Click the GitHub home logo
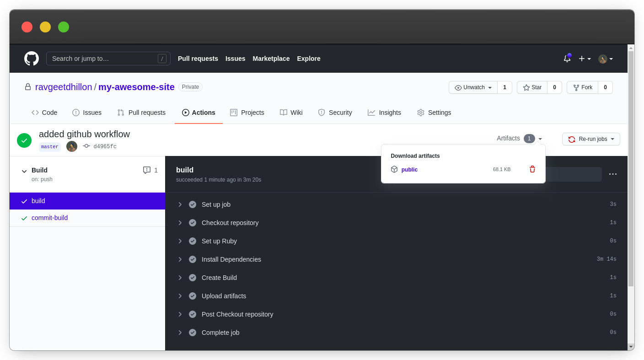 [31, 59]
